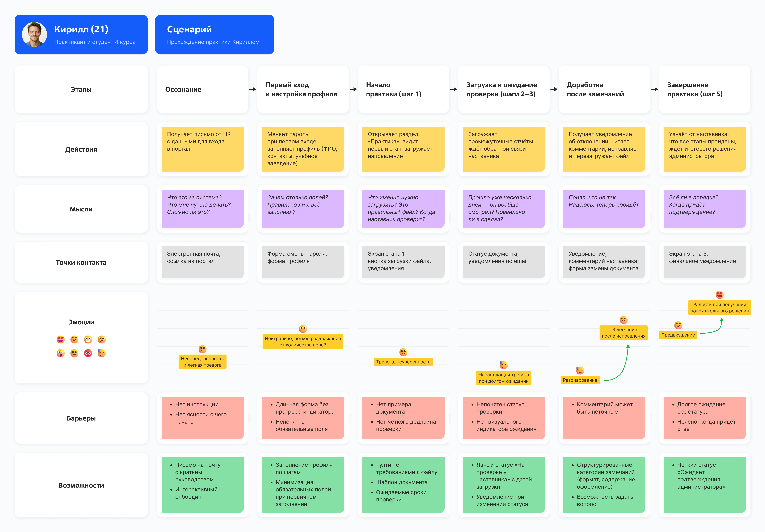
Task: Select yellow note «Загружает промежуточные отчёты»
Action: coord(504,149)
